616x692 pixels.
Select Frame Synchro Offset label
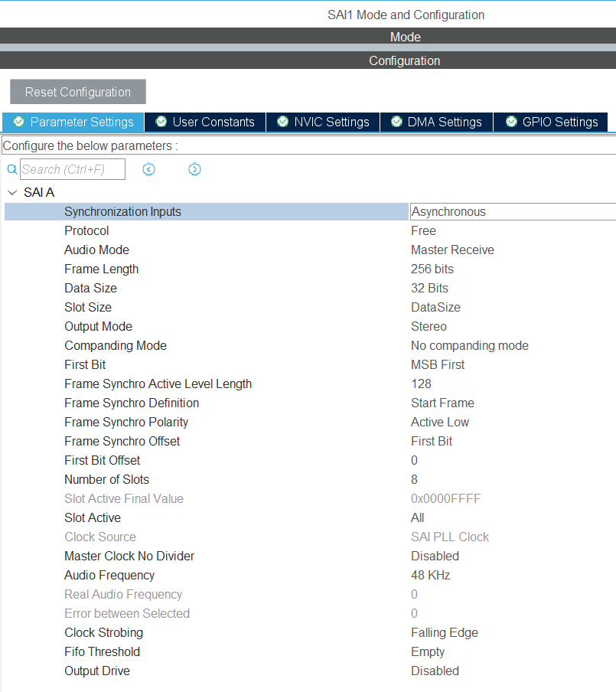(x=122, y=441)
